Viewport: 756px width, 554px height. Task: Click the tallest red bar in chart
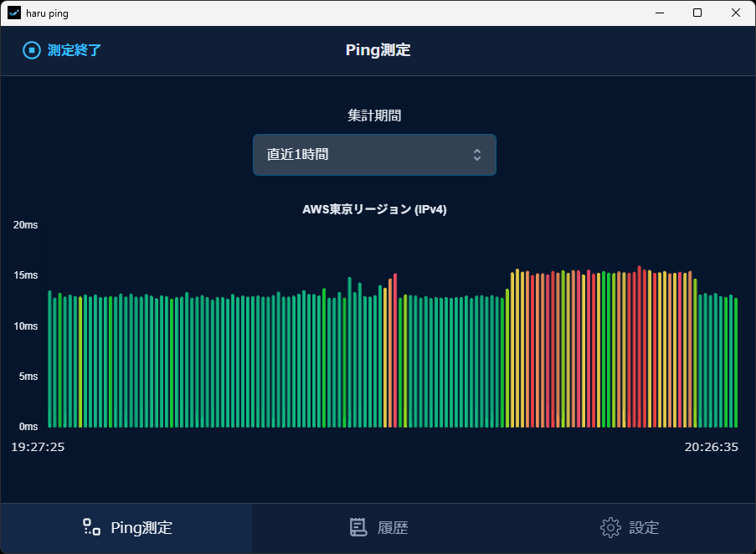click(x=640, y=346)
